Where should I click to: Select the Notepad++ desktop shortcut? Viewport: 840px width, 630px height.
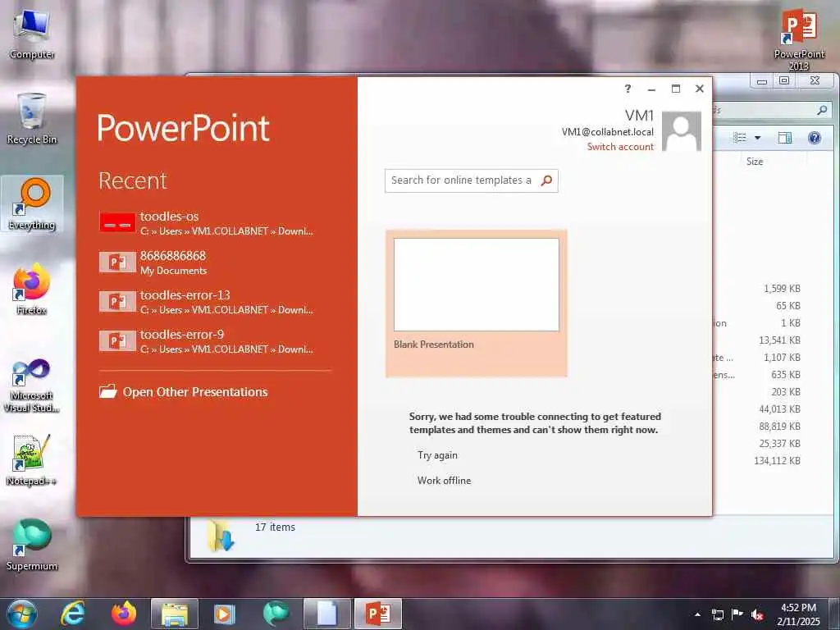(x=32, y=459)
